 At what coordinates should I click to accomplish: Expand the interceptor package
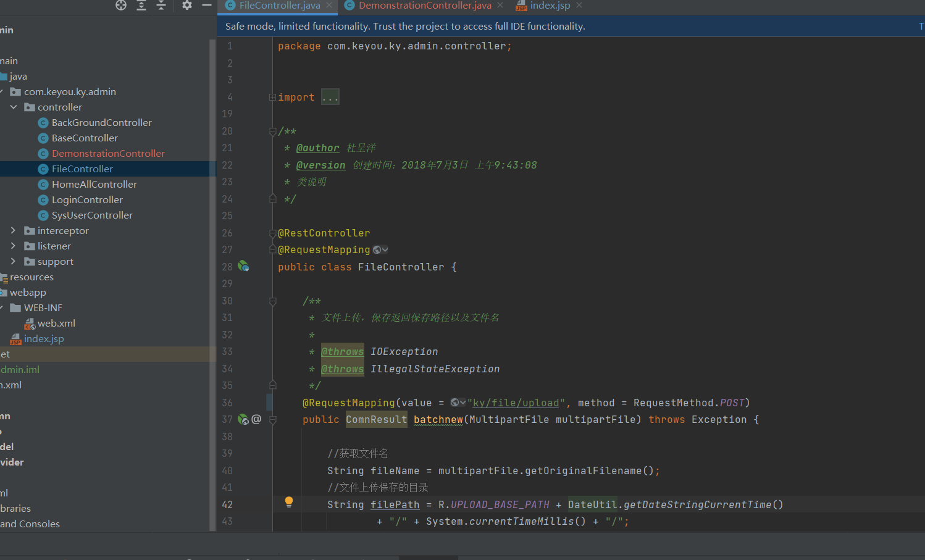point(14,230)
